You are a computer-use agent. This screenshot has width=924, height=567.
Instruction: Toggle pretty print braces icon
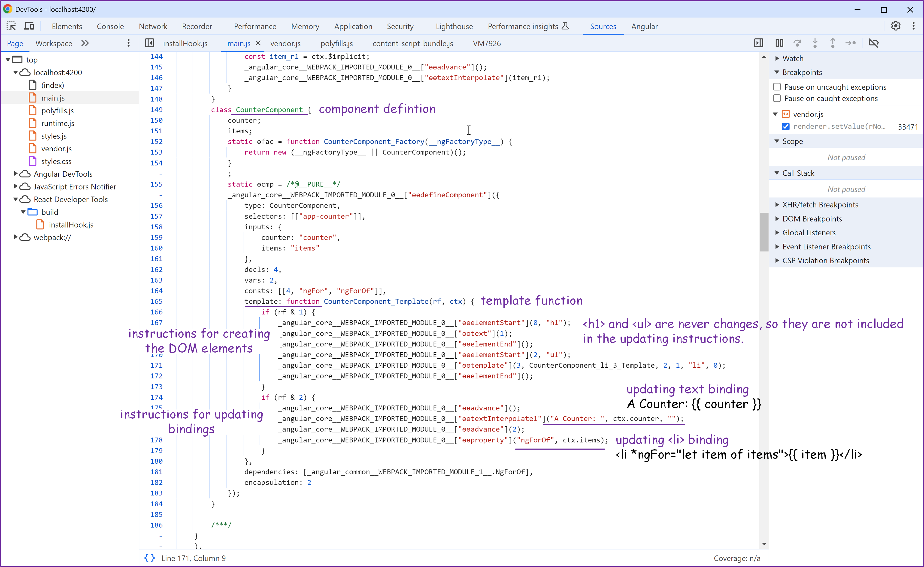point(149,558)
